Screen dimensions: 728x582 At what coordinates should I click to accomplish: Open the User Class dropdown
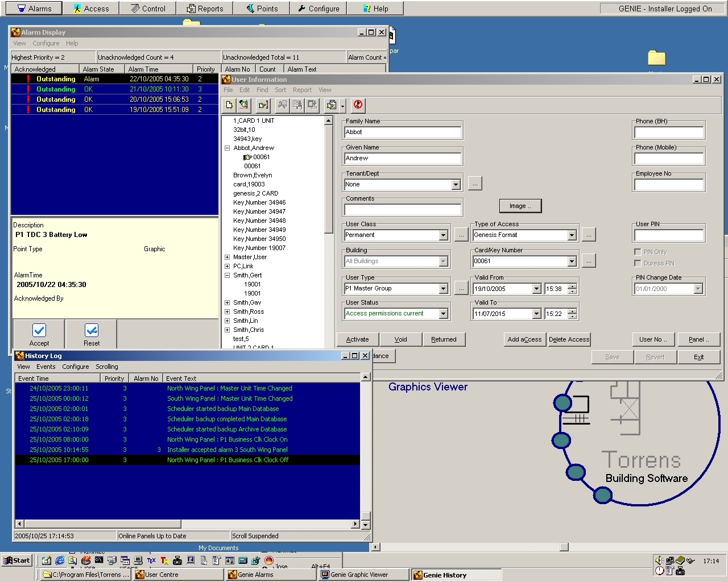click(443, 235)
